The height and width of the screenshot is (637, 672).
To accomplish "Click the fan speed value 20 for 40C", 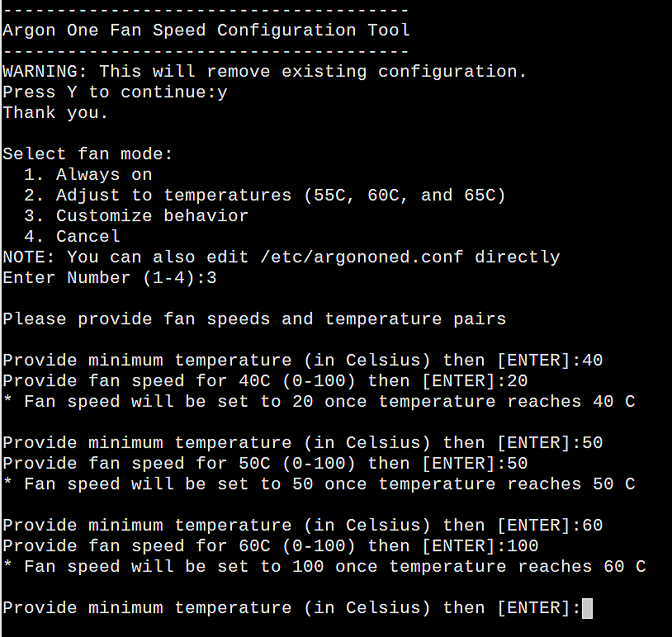I will tap(518, 381).
